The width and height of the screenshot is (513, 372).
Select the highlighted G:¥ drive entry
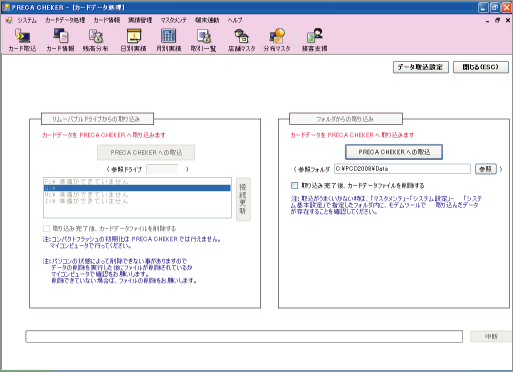point(137,188)
